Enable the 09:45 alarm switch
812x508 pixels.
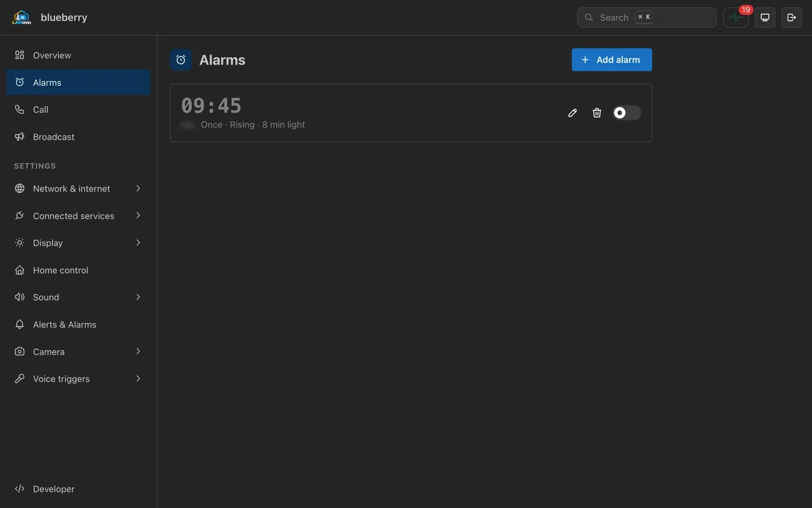(627, 113)
